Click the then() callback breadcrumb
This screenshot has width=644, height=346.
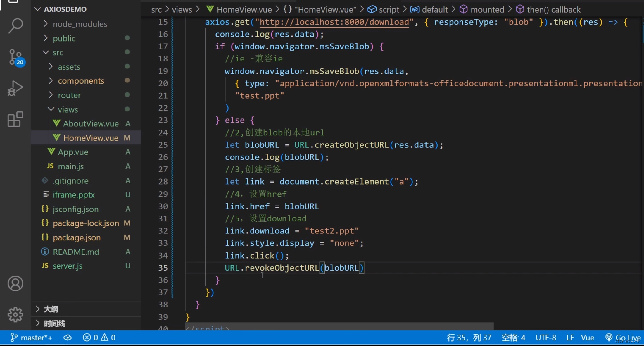click(548, 10)
